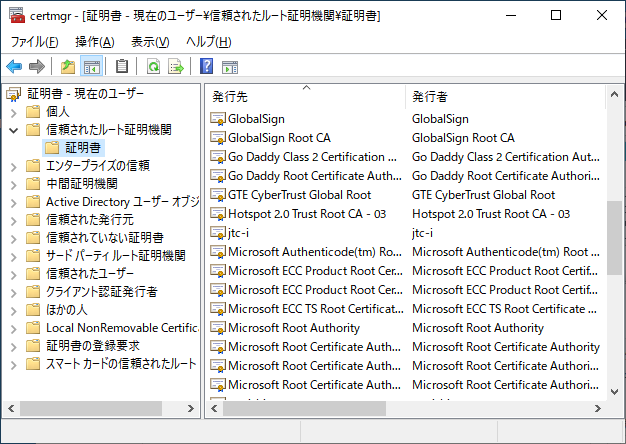Click issuer cell jtc-i
This screenshot has height=444, width=626.
422,233
